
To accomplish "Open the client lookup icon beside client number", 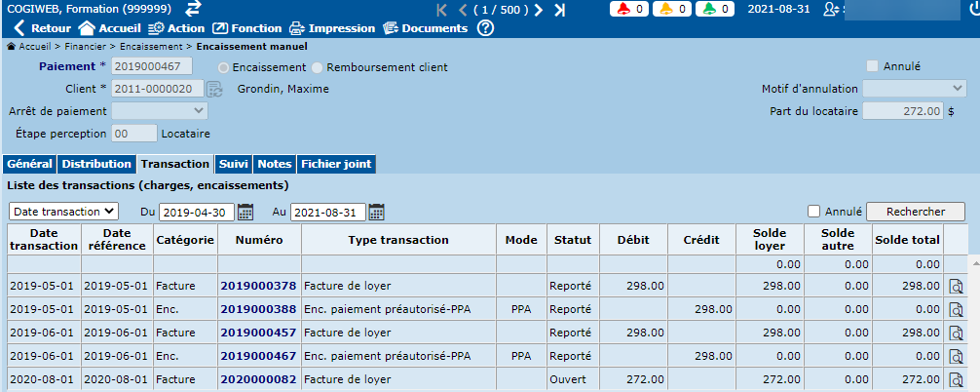I will [214, 89].
